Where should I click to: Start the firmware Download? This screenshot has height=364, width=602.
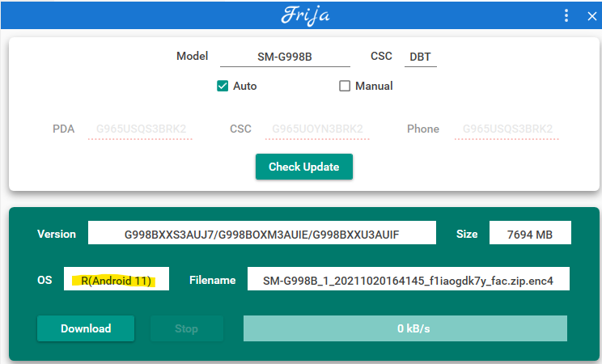click(86, 328)
